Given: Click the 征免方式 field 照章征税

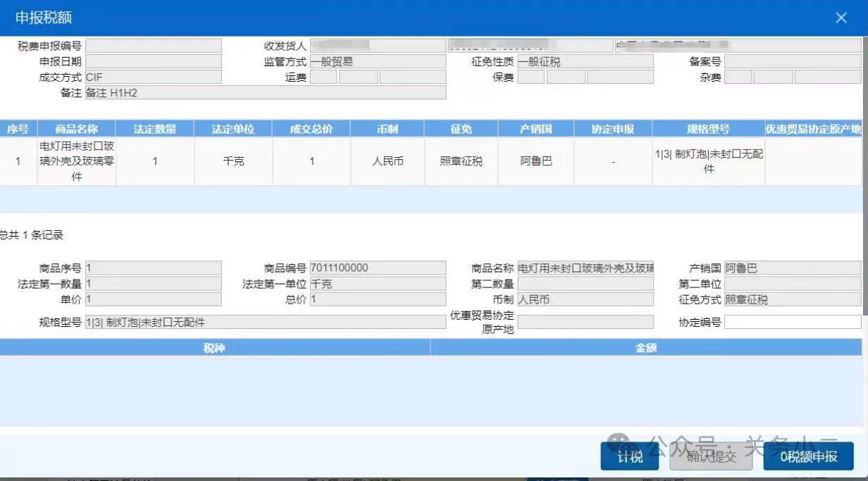Looking at the screenshot, I should [793, 299].
